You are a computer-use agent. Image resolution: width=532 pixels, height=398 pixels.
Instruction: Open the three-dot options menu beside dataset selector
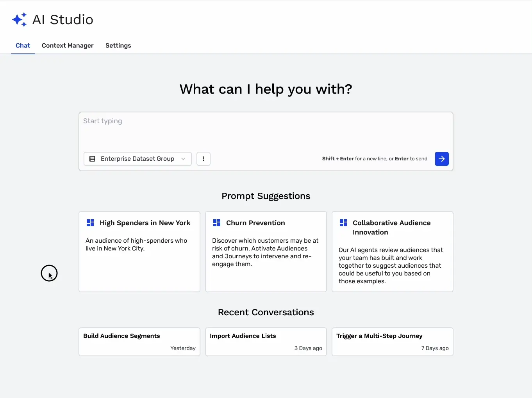tap(203, 159)
